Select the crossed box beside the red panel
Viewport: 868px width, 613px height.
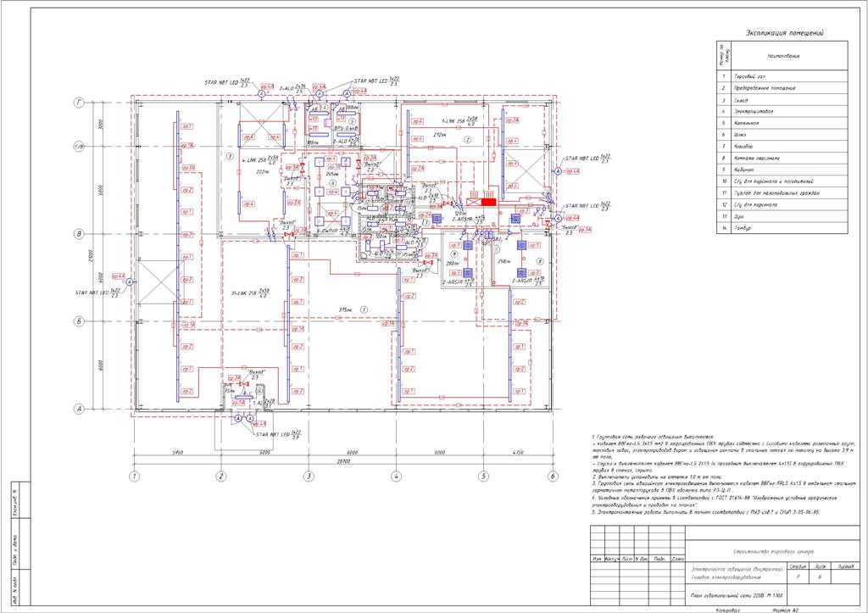pos(473,202)
